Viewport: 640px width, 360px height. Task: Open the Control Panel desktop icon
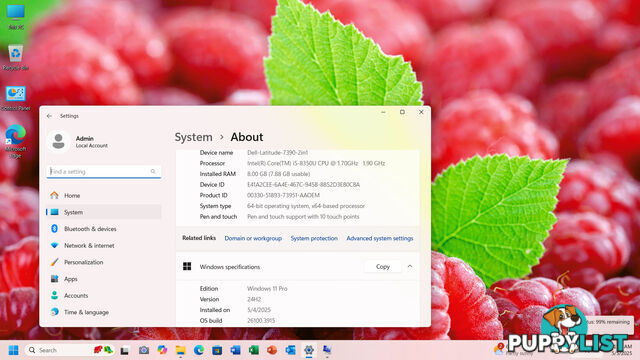(x=16, y=98)
